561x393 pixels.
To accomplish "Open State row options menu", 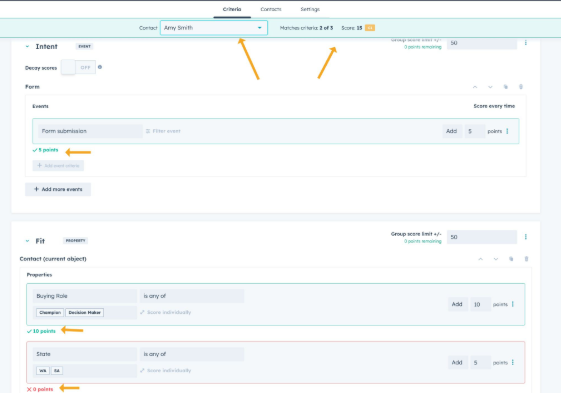I will (513, 363).
